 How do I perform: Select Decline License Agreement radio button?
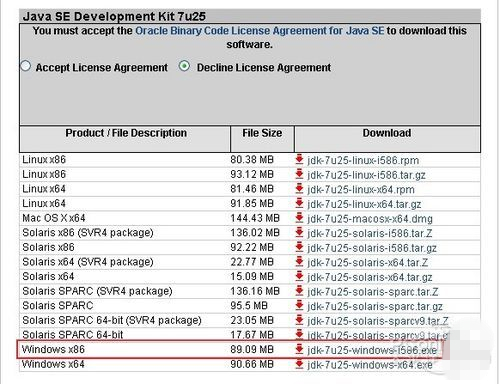pyautogui.click(x=184, y=66)
